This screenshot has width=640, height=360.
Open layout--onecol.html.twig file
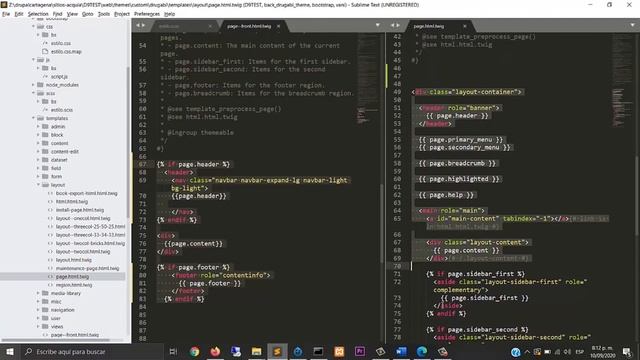point(83,218)
